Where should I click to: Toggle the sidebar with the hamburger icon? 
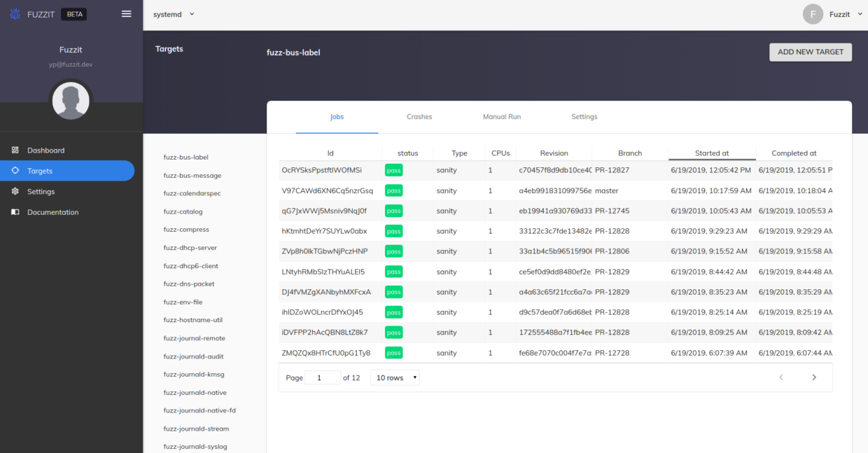[x=126, y=13]
